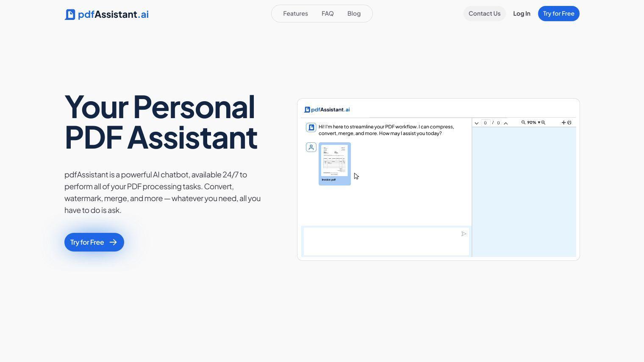Click the header Try for Free button
This screenshot has height=362, width=644.
[558, 14]
